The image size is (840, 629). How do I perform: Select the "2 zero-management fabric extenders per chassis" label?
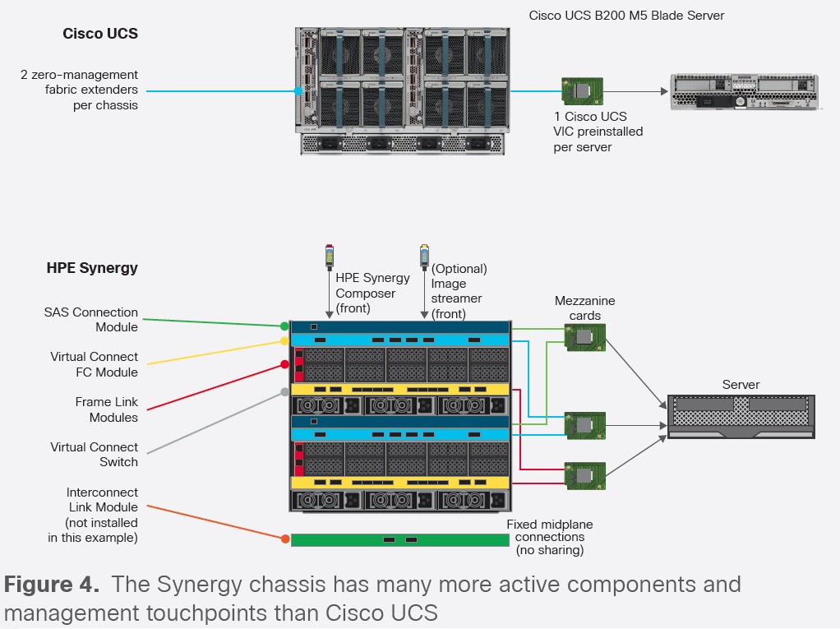(79, 90)
